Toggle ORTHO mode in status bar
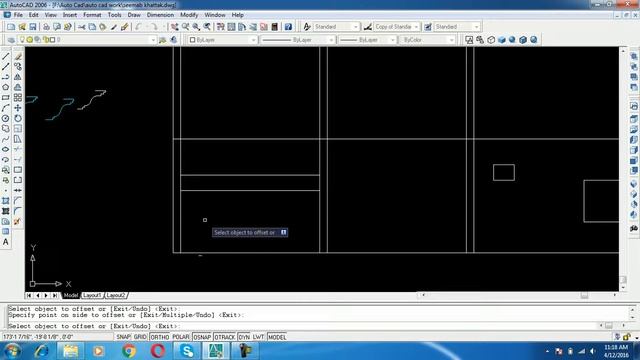 160,337
